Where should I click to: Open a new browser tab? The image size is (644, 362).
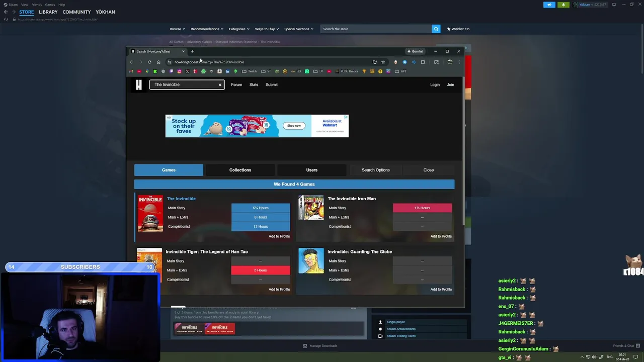pyautogui.click(x=192, y=51)
